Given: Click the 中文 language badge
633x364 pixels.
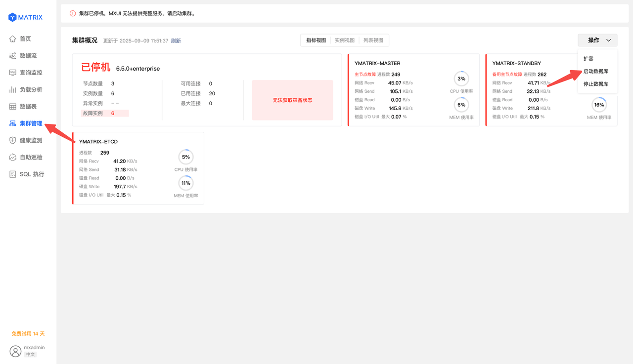Looking at the screenshot, I should pos(31,355).
